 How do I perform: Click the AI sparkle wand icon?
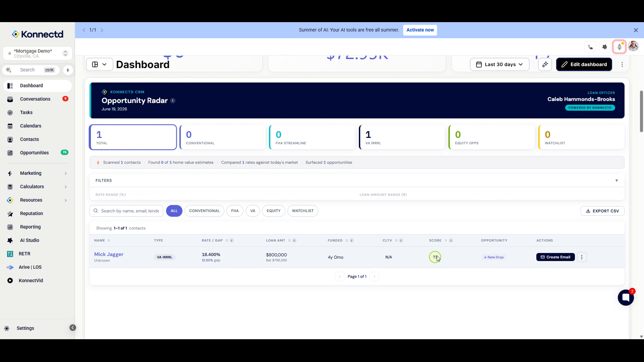pyautogui.click(x=545, y=64)
